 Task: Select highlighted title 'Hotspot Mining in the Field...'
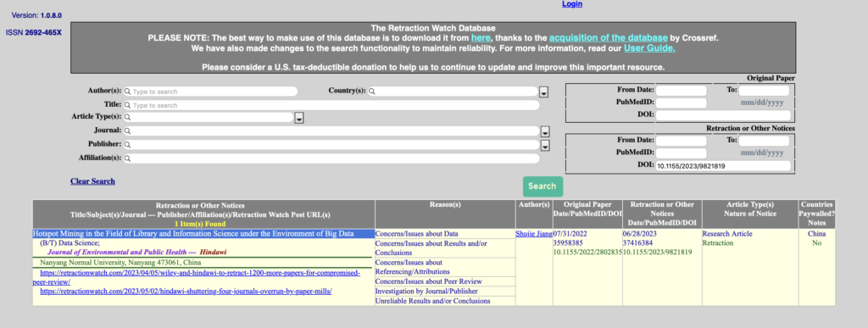tap(193, 234)
